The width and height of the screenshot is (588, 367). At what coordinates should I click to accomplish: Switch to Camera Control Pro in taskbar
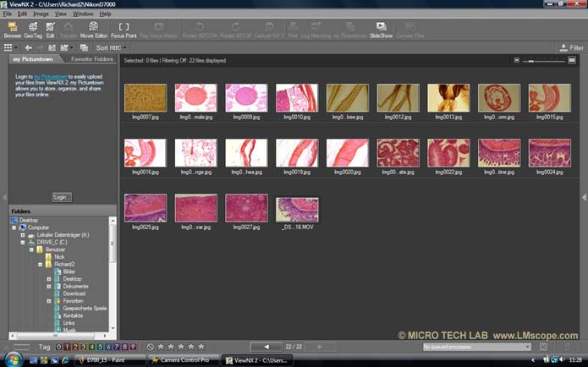point(183,360)
